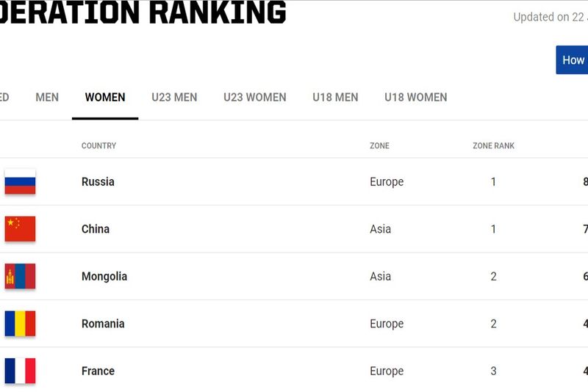
Task: Switch to U18 MEN tab
Action: (x=335, y=97)
